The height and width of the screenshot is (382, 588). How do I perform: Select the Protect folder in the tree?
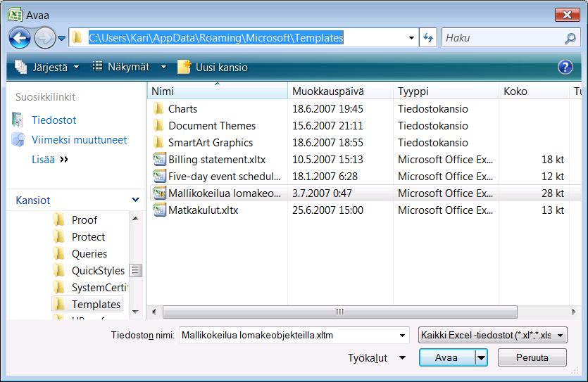(x=88, y=236)
